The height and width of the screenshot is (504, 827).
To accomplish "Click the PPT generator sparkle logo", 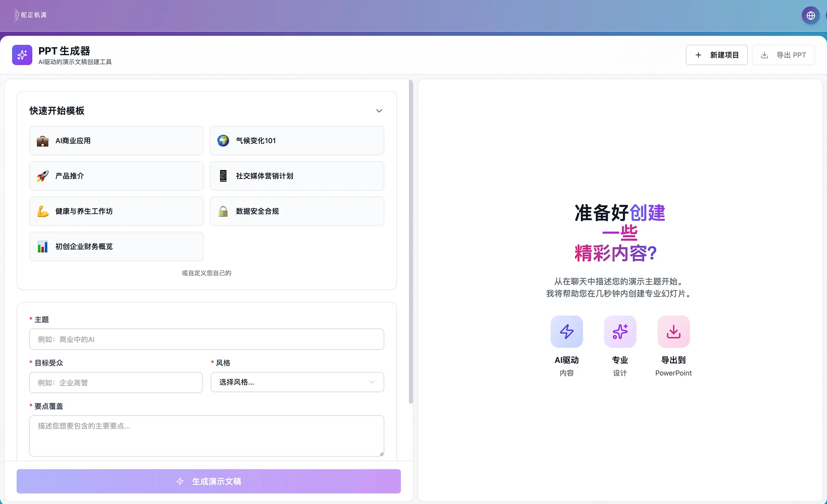I will click(x=22, y=55).
